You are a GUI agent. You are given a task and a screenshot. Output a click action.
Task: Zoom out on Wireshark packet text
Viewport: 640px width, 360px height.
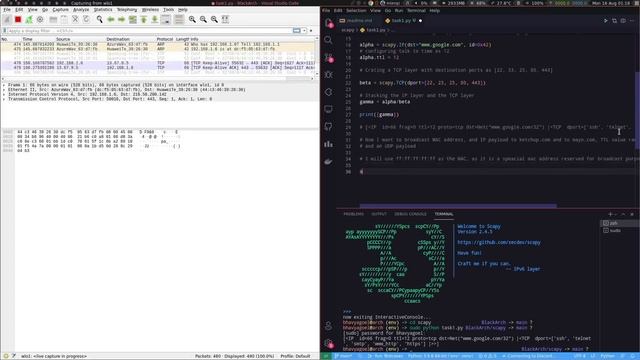[x=203, y=19]
